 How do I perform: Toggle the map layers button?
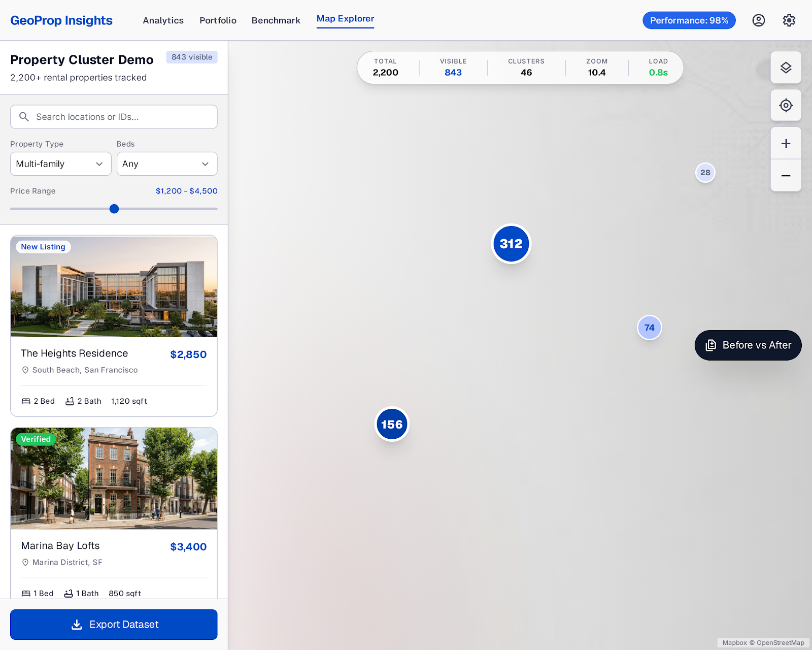pyautogui.click(x=786, y=68)
